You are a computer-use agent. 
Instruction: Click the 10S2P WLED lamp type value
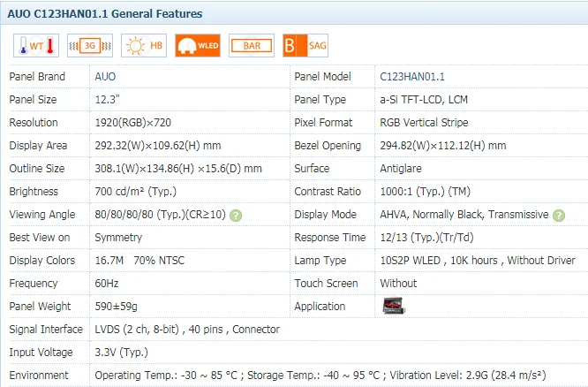pyautogui.click(x=477, y=261)
